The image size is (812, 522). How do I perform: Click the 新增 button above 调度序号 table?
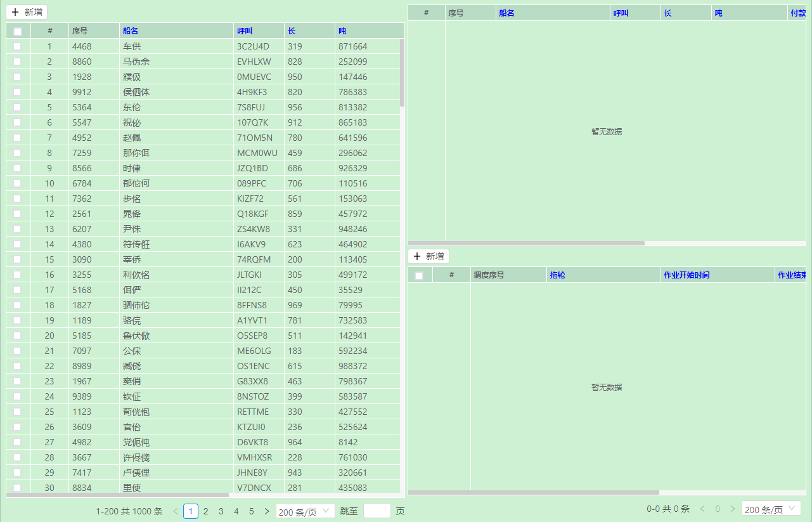pyautogui.click(x=429, y=256)
